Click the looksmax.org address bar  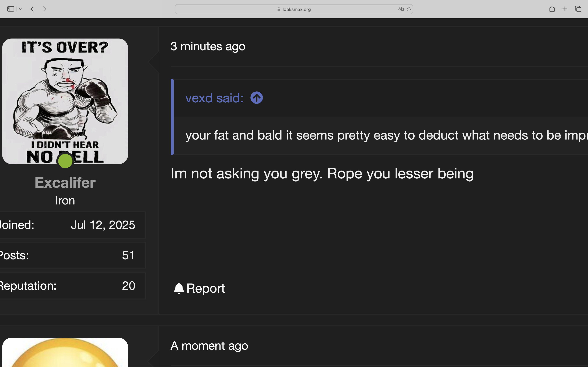(x=294, y=9)
